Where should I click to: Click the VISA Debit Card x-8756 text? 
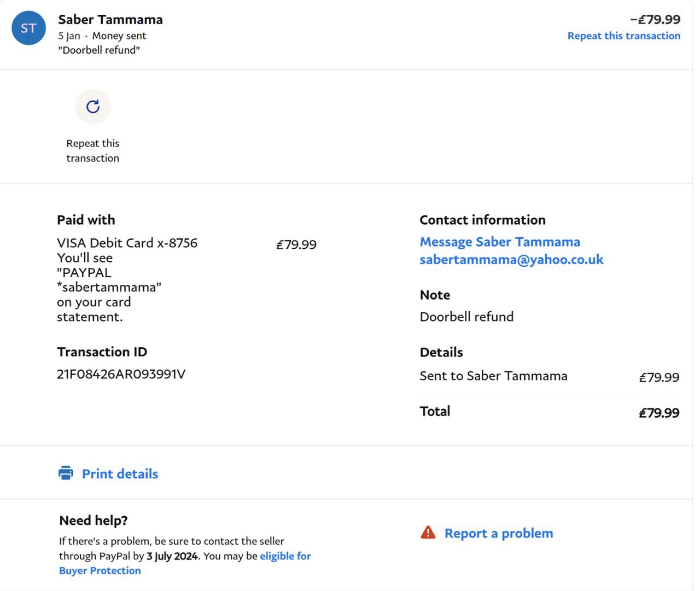coord(127,243)
